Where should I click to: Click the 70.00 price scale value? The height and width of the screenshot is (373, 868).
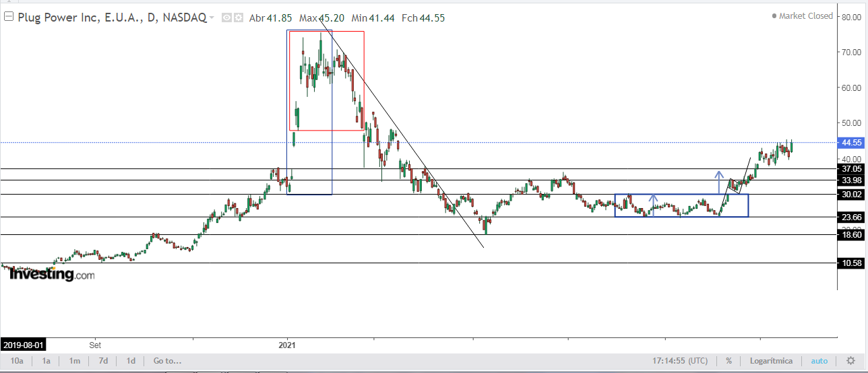[852, 53]
